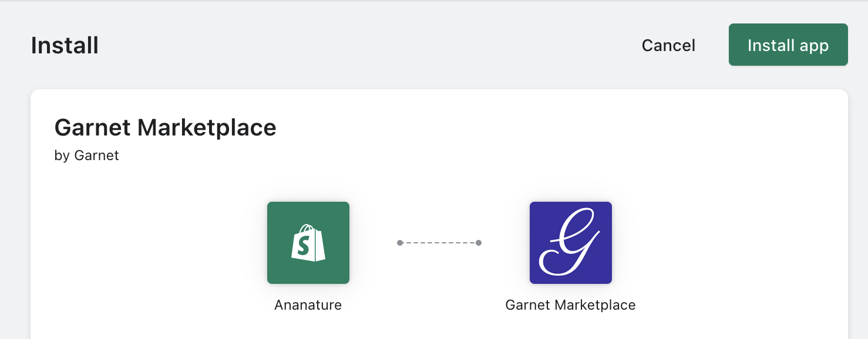
Task: Click the Shopify shopping bag icon
Action: (308, 243)
